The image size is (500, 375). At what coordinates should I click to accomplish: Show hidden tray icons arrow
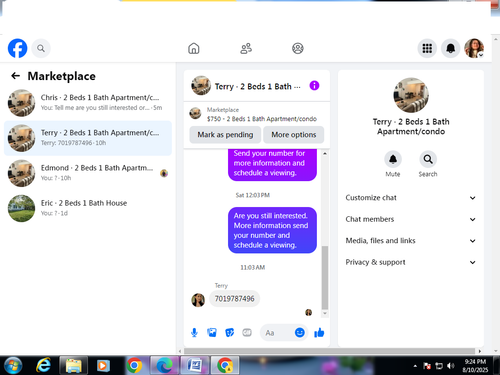[x=415, y=366]
